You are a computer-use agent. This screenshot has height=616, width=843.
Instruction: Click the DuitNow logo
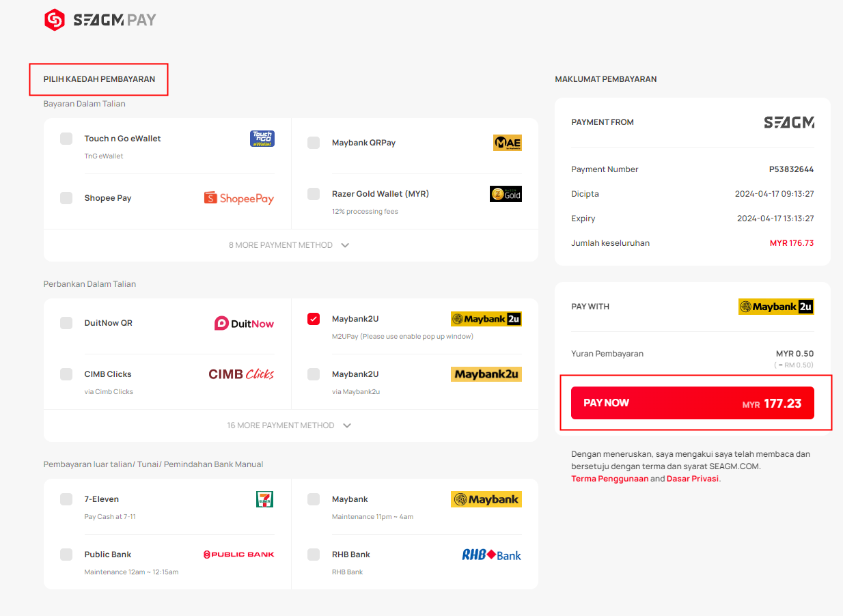click(x=244, y=323)
